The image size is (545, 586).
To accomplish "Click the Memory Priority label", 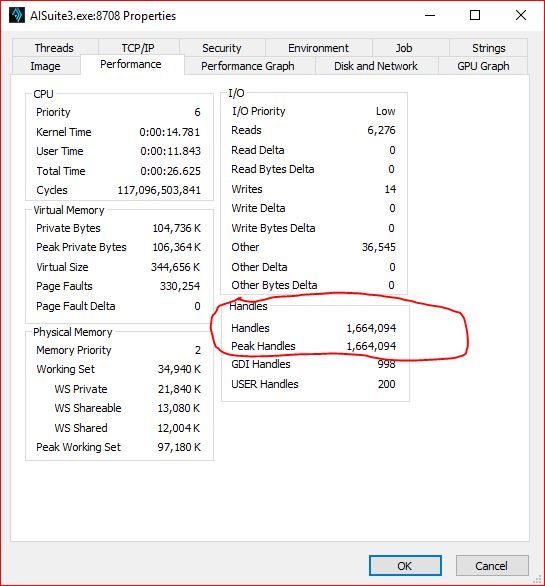I will click(74, 350).
